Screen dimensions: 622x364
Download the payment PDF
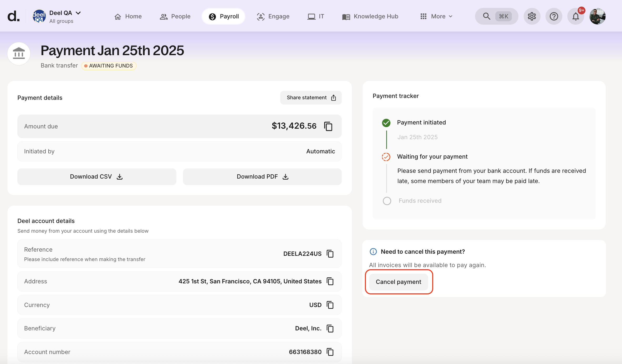pos(262,177)
